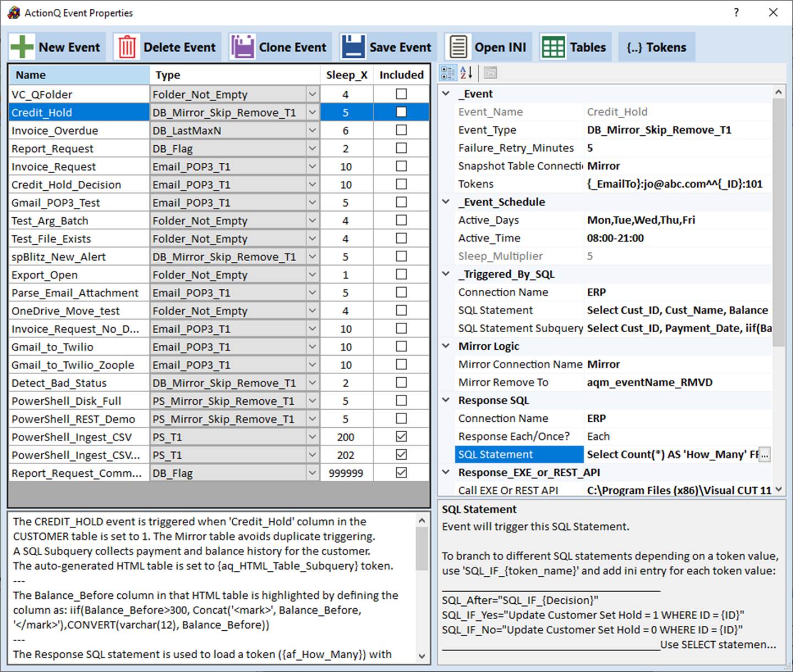Click the Sleep_X column header
793x672 pixels.
[x=347, y=75]
